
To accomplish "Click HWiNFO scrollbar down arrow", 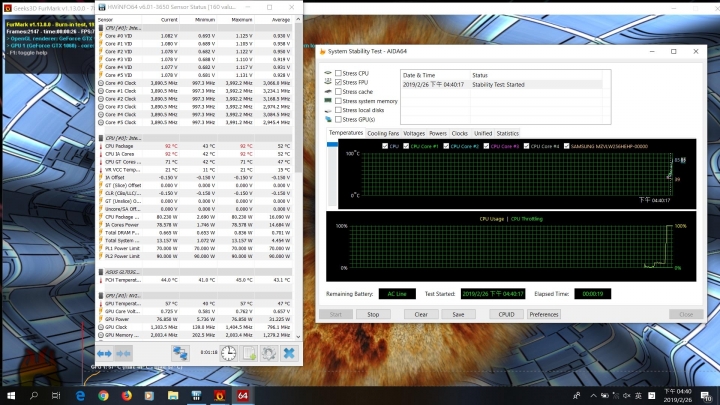I will coord(298,337).
